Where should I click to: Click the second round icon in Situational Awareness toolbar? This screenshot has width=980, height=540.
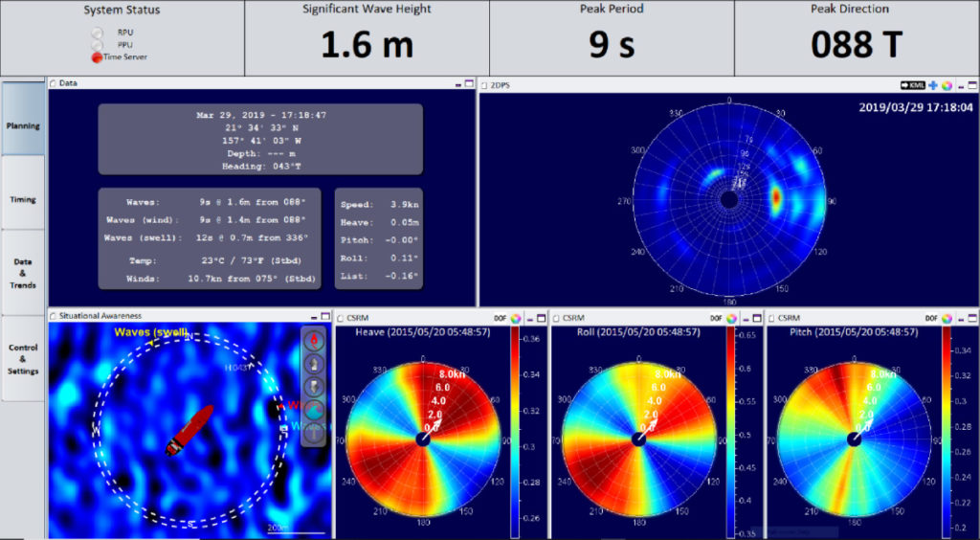coord(315,363)
